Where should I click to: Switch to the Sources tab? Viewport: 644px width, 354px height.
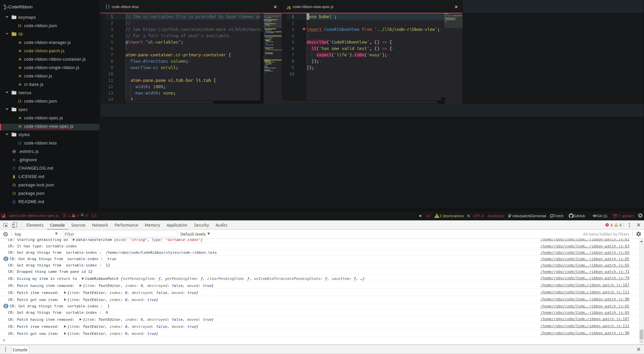pyautogui.click(x=78, y=225)
